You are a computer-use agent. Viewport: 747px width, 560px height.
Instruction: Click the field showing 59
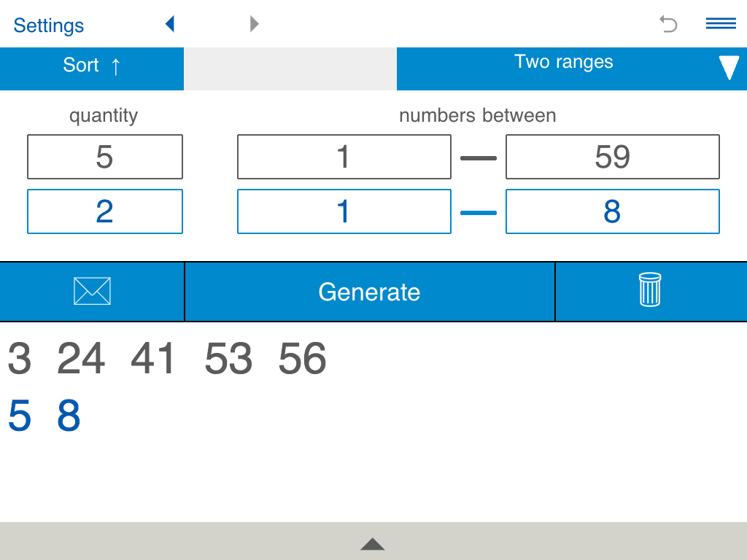(x=612, y=157)
